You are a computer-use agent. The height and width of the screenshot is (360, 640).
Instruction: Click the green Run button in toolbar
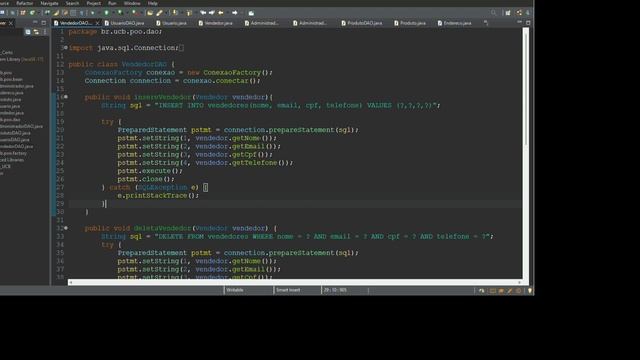[106, 13]
